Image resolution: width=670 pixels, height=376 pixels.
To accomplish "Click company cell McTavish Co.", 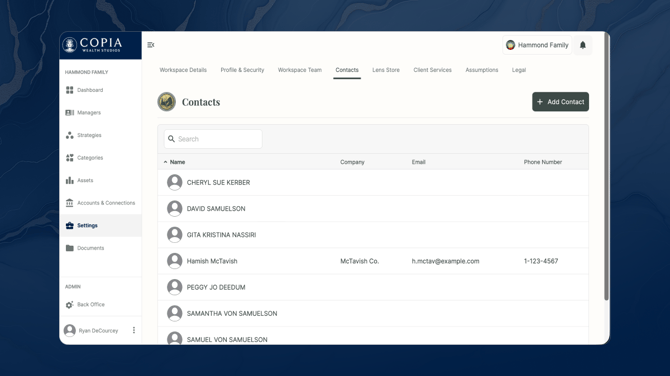I will coord(359,261).
